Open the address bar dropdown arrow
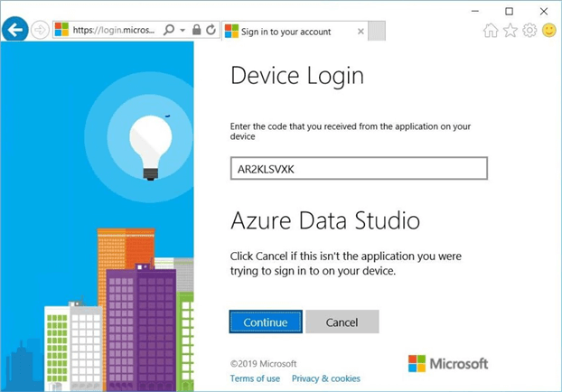 [183, 30]
